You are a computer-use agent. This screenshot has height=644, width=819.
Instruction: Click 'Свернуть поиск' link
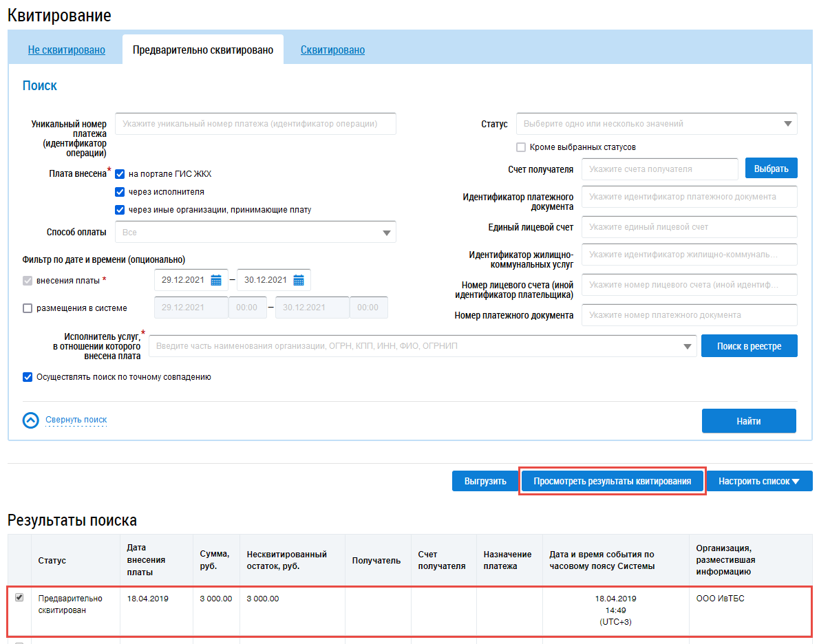click(76, 420)
